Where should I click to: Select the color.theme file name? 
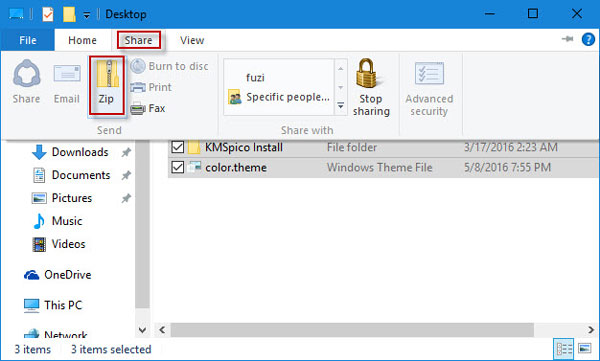236,168
